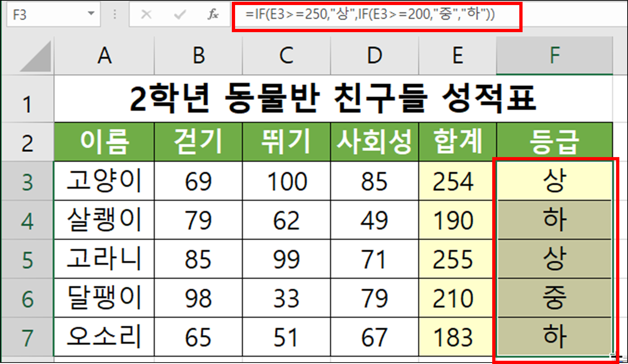Click 달팽이's 걷기 score 98
Image resolution: width=628 pixels, height=364 pixels.
click(198, 298)
